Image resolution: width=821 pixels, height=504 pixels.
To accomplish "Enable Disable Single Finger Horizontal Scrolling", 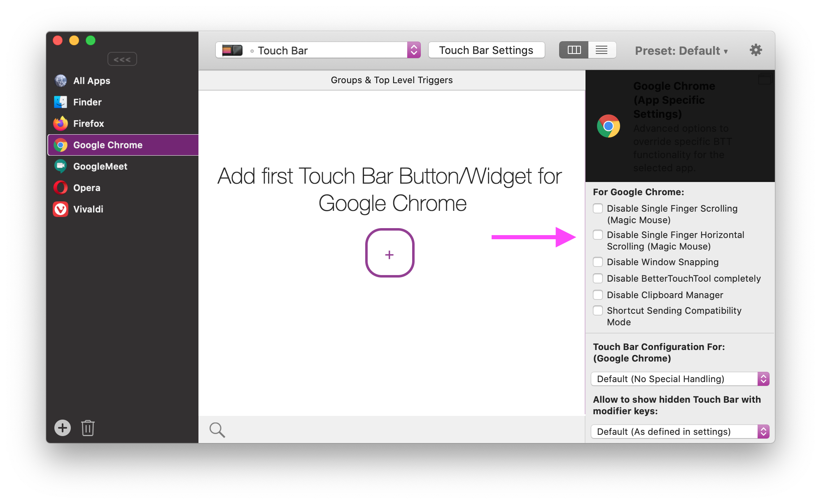I will 598,235.
